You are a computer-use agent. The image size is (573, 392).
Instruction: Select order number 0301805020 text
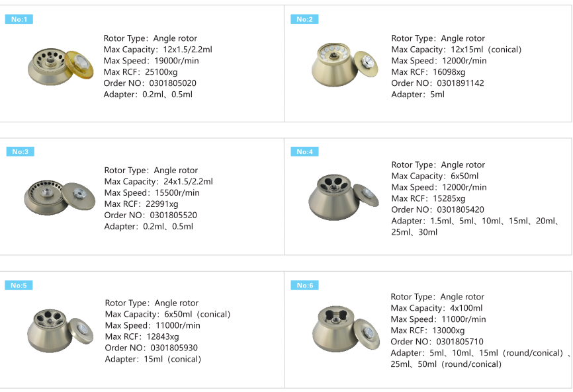coord(173,83)
